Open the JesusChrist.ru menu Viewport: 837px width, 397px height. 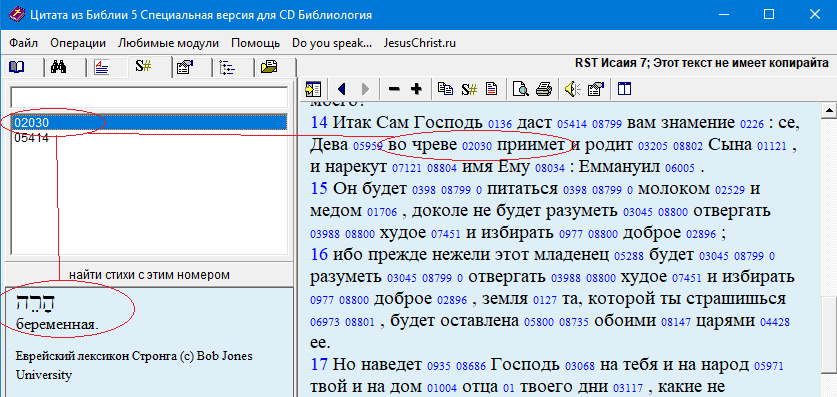click(x=420, y=43)
